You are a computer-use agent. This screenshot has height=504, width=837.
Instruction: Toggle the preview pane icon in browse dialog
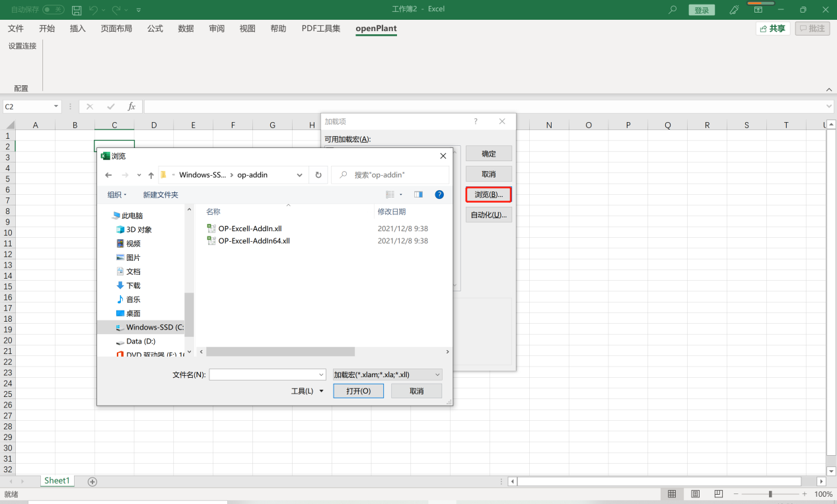[418, 194]
